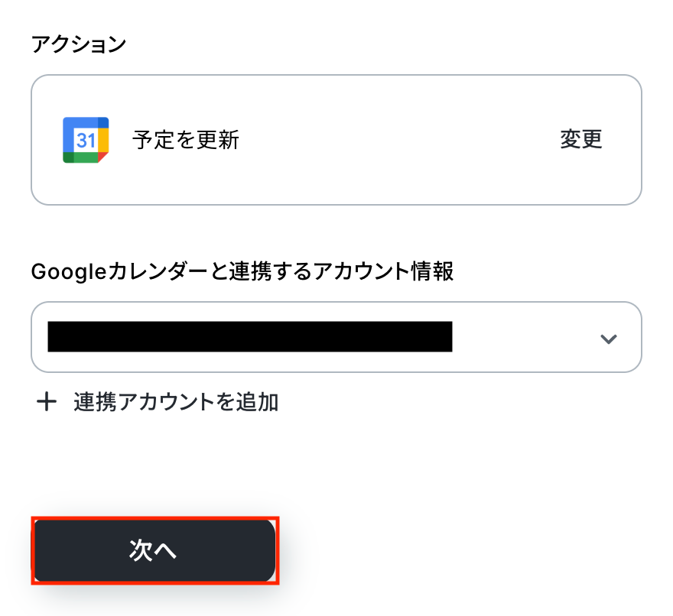Click the アクション section label
This screenshot has width=673, height=616.
point(79,44)
